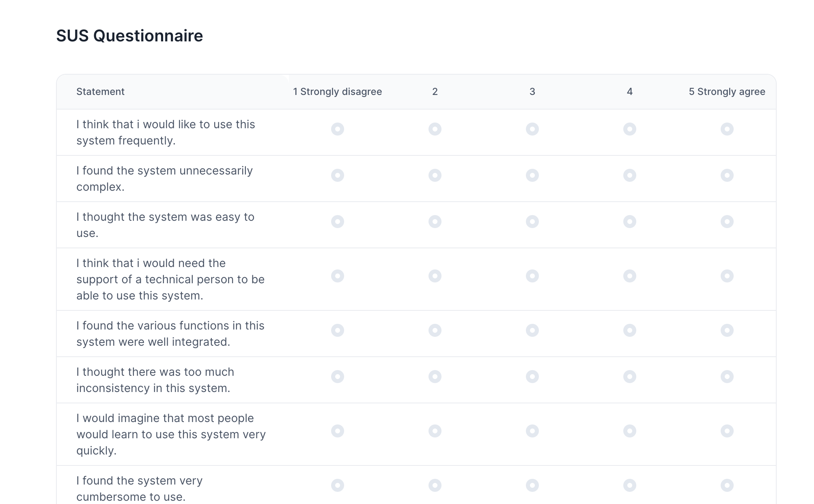The height and width of the screenshot is (504, 814).
Task: Select 1 Strongly disagree for 'use this system frequently'
Action: point(338,129)
